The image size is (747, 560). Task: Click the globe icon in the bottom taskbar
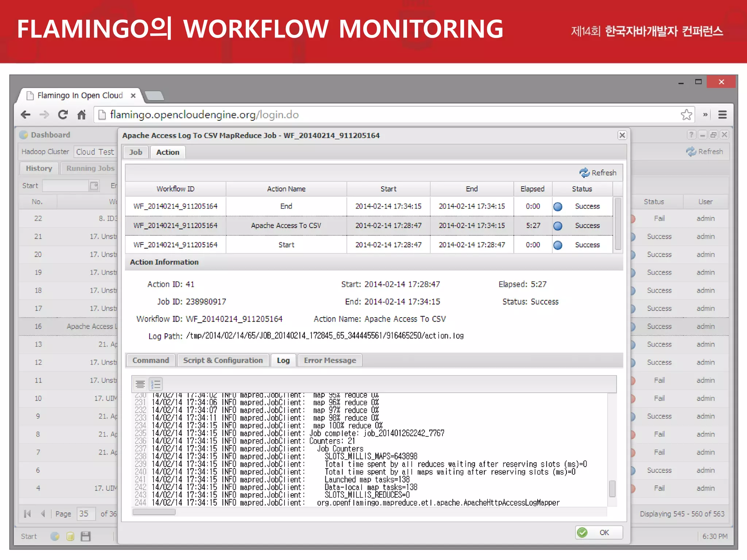pos(55,537)
